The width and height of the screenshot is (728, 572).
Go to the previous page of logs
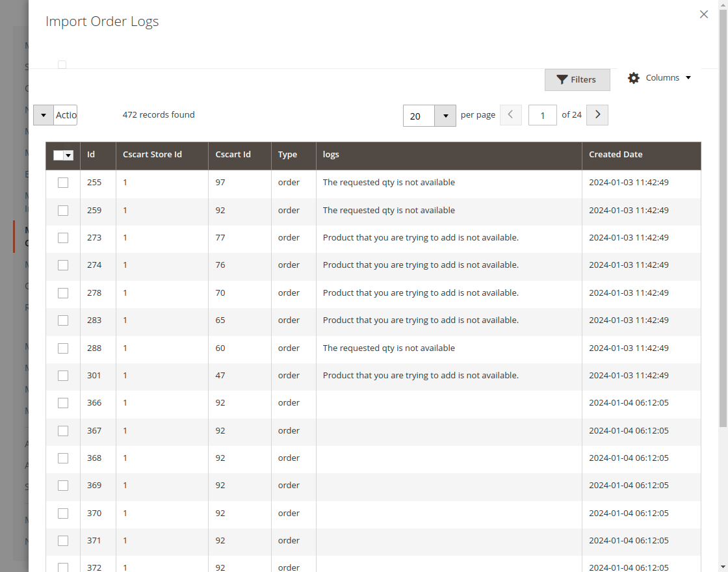pos(510,115)
